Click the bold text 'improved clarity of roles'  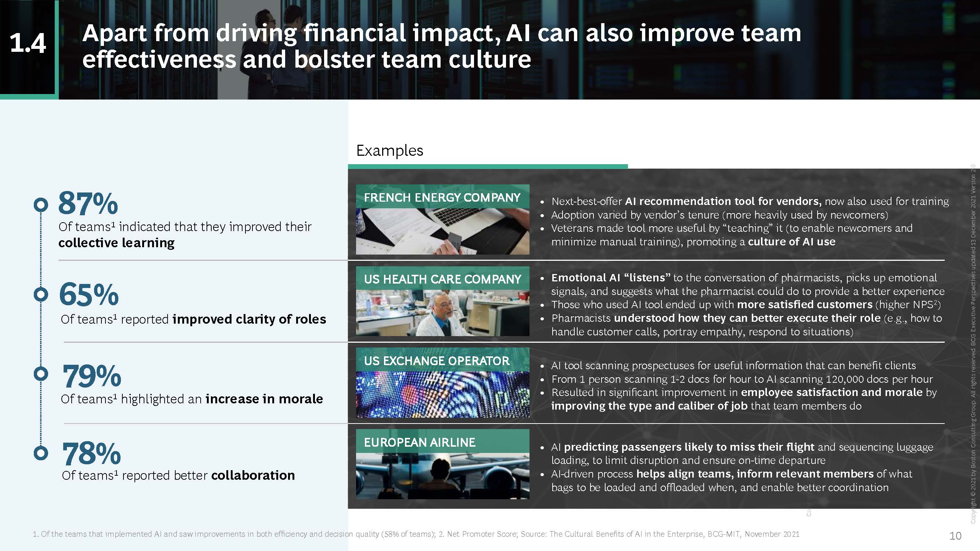[249, 319]
